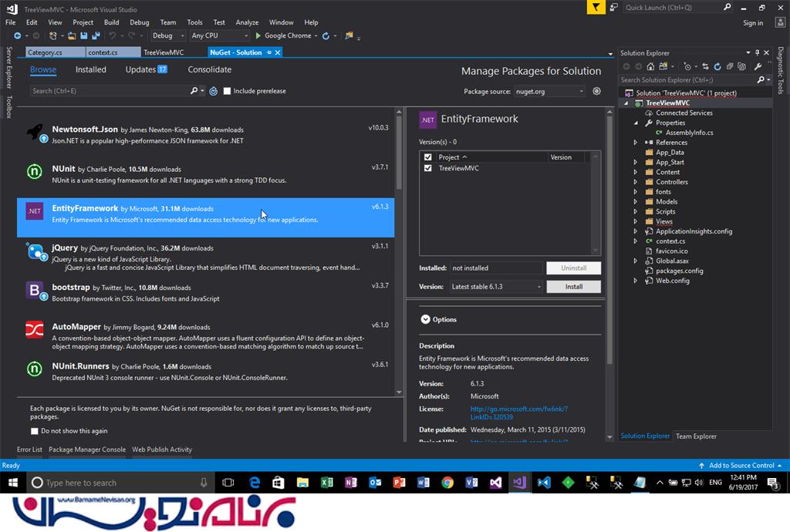Open the EntityFramework license link
This screenshot has height=532, width=790.
(519, 412)
